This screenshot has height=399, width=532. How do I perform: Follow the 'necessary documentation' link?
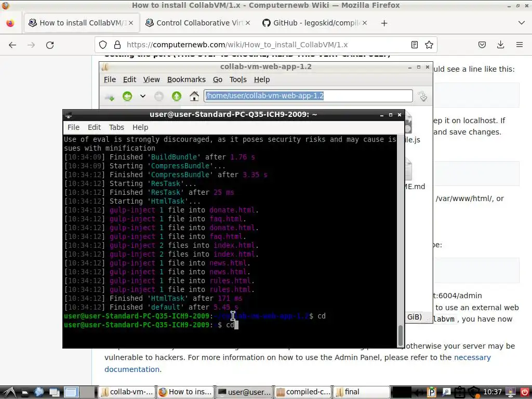(298, 363)
